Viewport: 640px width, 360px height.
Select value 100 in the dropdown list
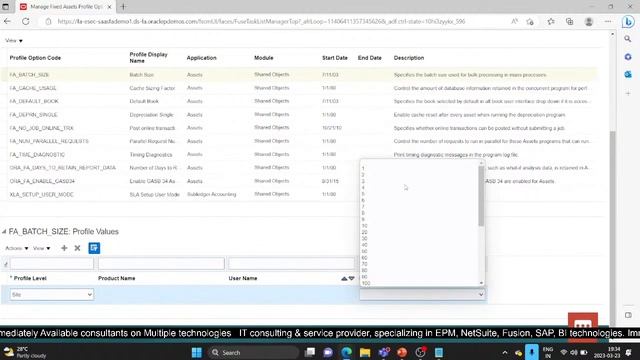(x=366, y=283)
